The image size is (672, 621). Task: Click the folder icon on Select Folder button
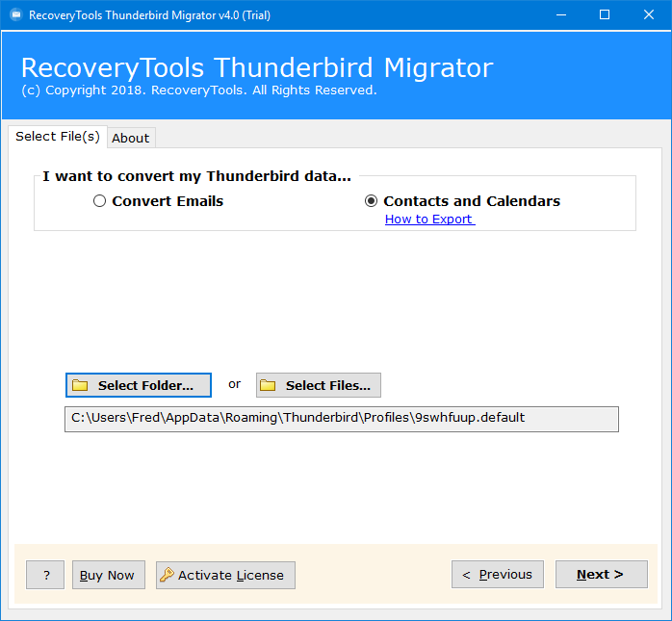click(x=81, y=385)
